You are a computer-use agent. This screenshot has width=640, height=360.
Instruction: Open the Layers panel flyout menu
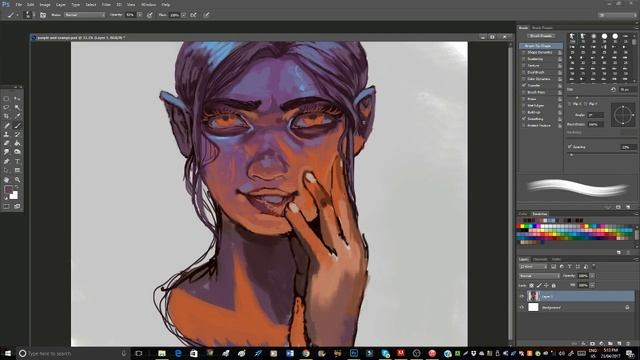coord(636,259)
